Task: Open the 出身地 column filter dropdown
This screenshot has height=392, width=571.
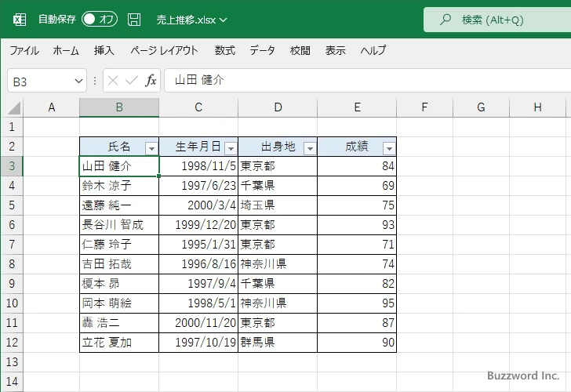Action: [x=309, y=147]
